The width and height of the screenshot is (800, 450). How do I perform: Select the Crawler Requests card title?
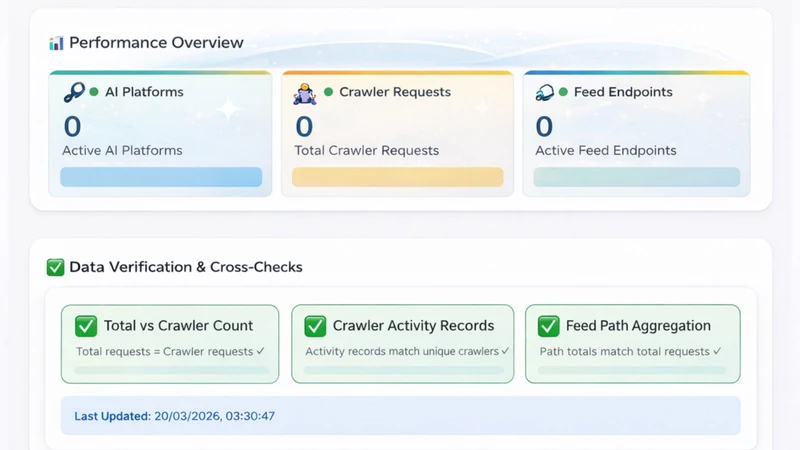pyautogui.click(x=395, y=92)
